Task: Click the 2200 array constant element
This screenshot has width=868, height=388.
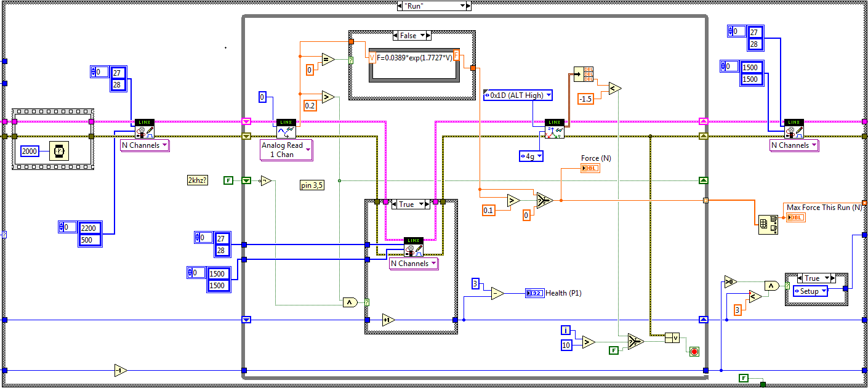Action: click(90, 228)
